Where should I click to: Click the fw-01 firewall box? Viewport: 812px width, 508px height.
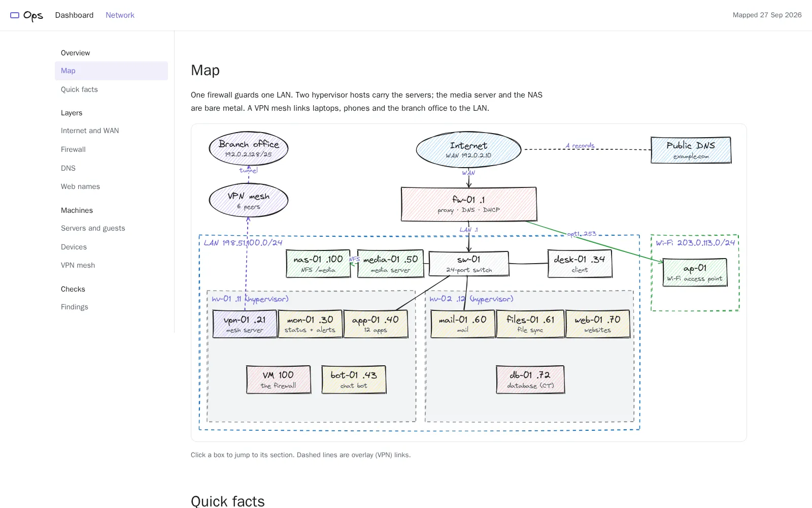click(x=468, y=204)
